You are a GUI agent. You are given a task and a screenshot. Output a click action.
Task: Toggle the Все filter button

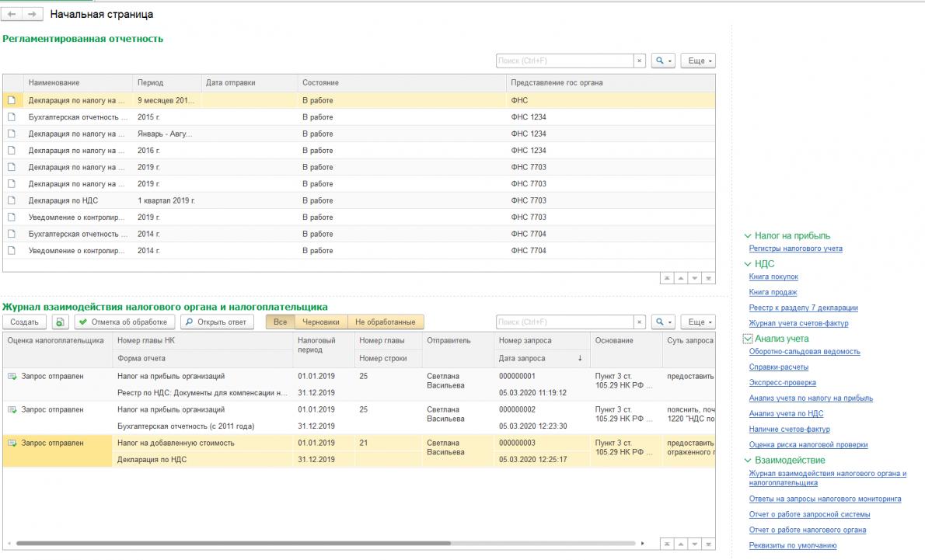click(x=280, y=322)
